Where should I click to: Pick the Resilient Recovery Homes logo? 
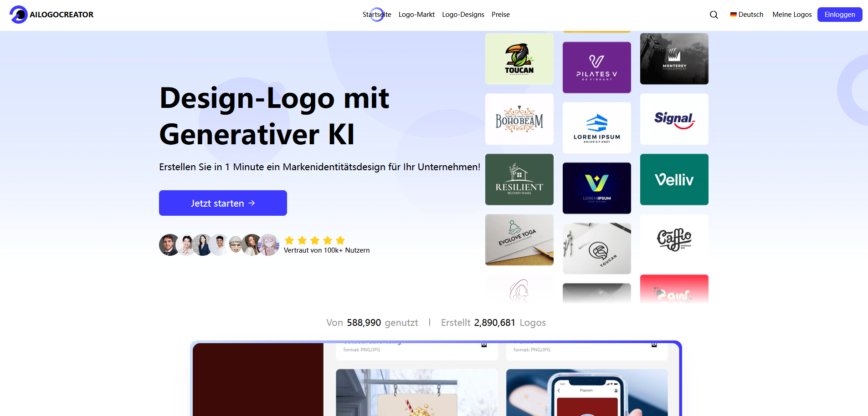click(519, 179)
